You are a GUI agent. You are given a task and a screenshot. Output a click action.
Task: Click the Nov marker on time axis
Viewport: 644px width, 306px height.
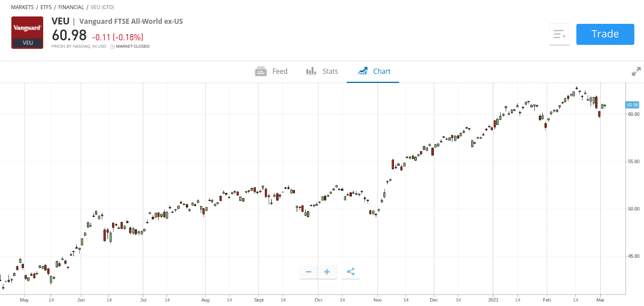(x=377, y=300)
